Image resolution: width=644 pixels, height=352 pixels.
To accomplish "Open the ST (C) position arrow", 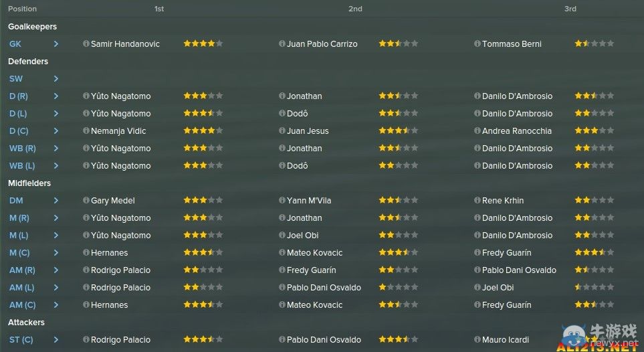I will click(56, 340).
